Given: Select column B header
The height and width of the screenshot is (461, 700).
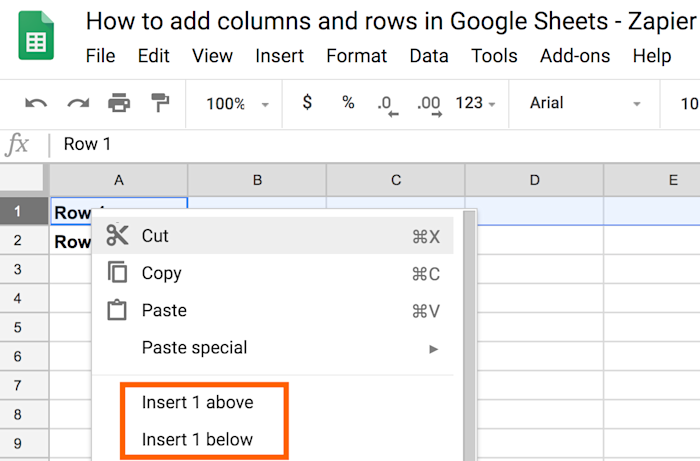Looking at the screenshot, I should point(257,180).
